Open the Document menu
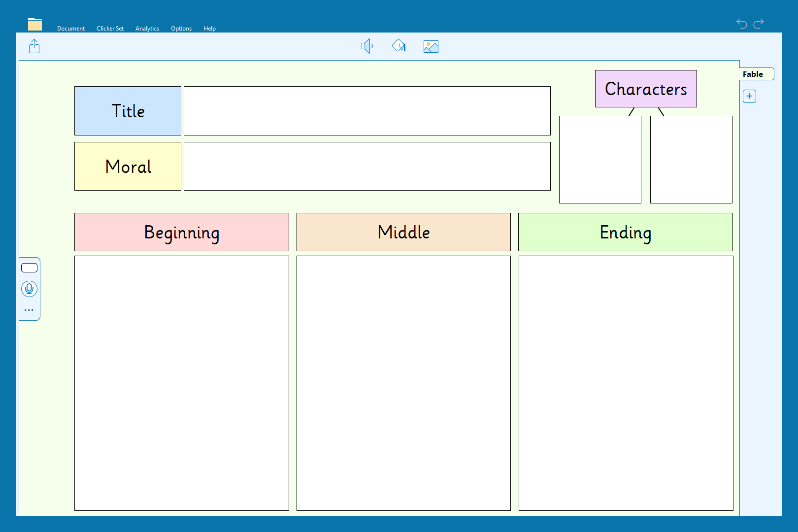 pos(71,29)
